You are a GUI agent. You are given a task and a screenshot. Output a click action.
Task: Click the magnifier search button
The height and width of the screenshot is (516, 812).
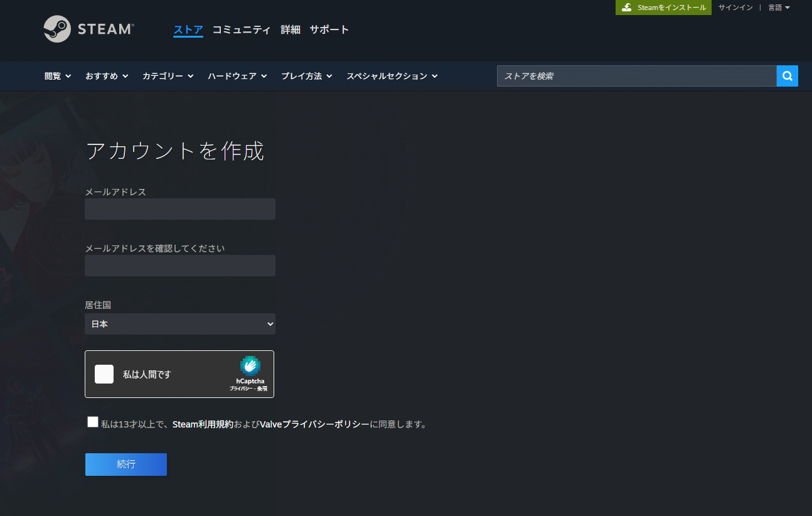click(x=787, y=76)
